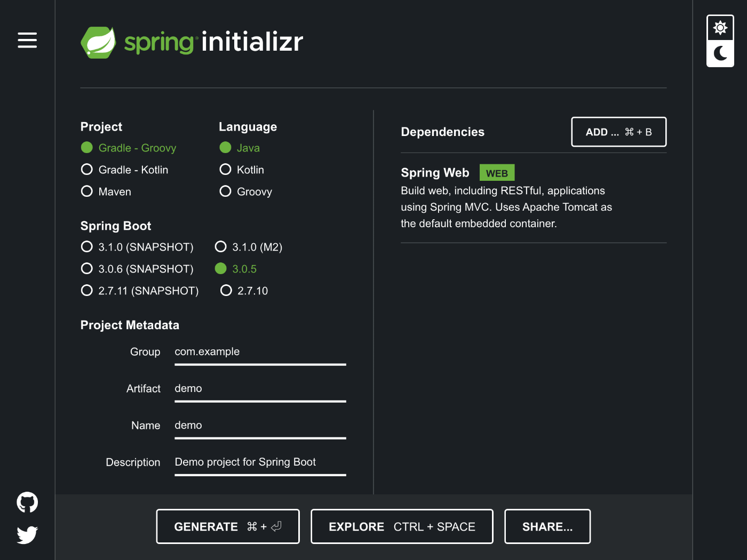Open the hamburger menu
Viewport: 747px width, 560px height.
coord(27,40)
